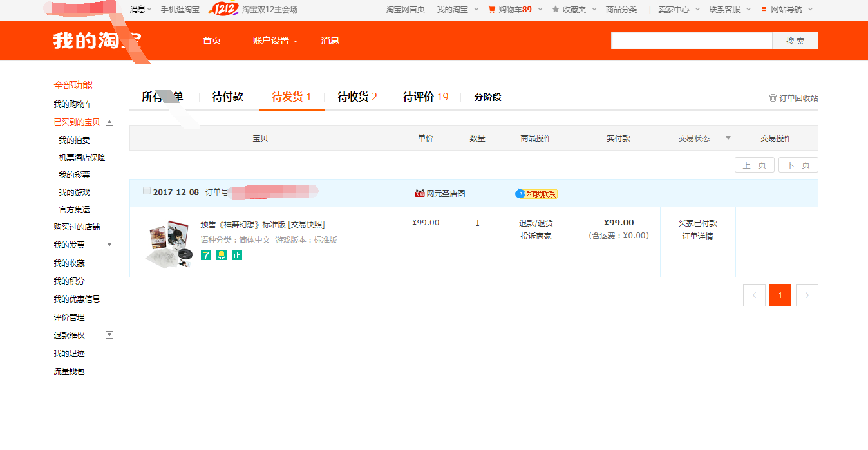
Task: Open 我的购物车 in sidebar
Action: pos(73,104)
